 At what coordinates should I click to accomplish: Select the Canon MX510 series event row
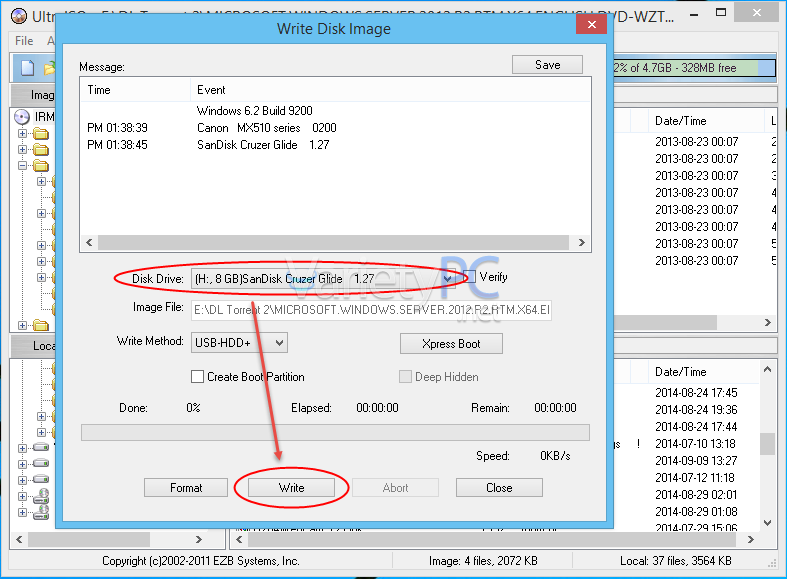coord(335,128)
